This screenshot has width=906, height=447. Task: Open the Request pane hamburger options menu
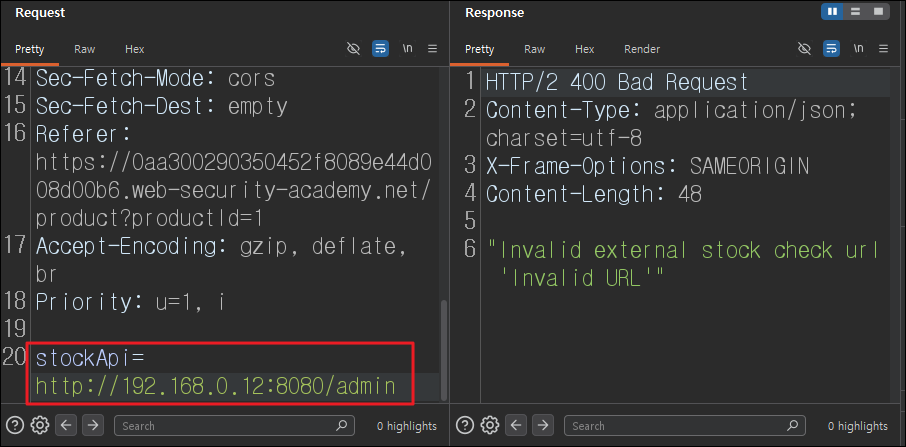point(432,49)
